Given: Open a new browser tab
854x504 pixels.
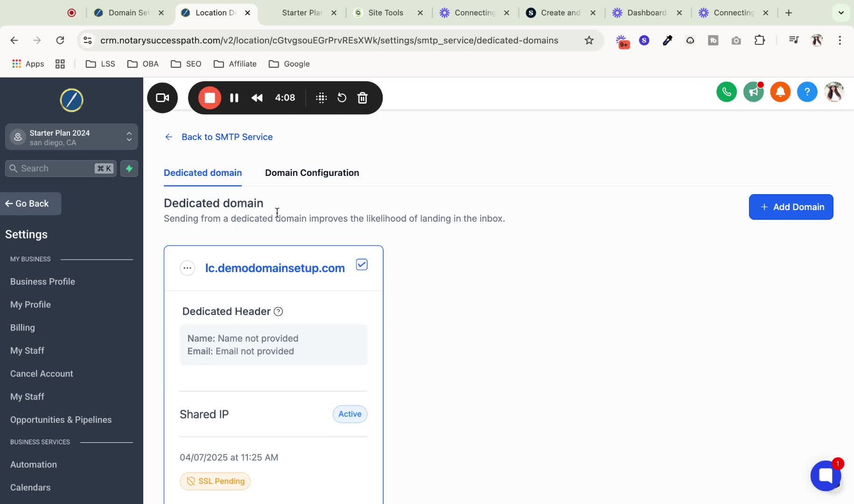Looking at the screenshot, I should (789, 13).
